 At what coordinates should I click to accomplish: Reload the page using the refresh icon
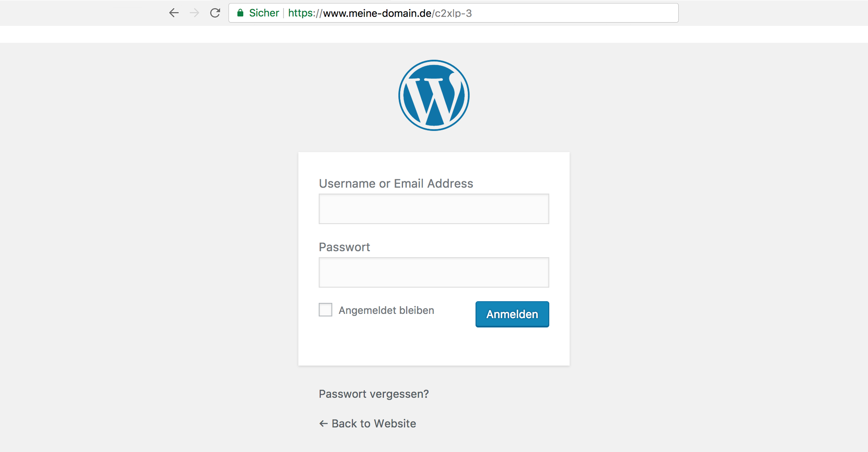click(x=215, y=13)
